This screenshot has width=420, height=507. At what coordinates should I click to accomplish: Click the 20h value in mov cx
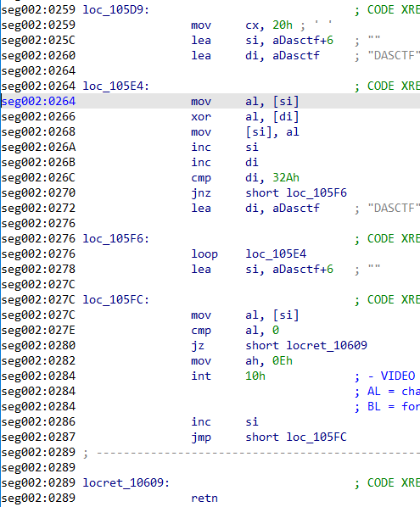point(283,25)
